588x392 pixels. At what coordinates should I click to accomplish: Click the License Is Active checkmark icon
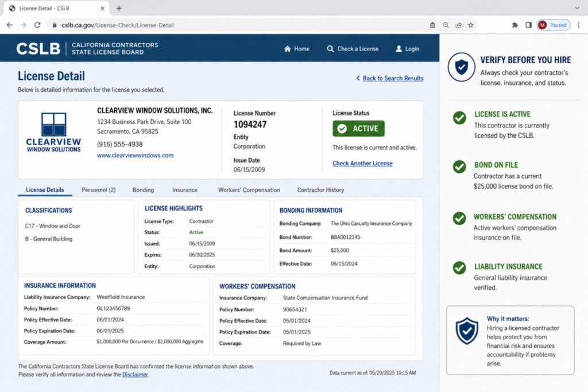459,118
